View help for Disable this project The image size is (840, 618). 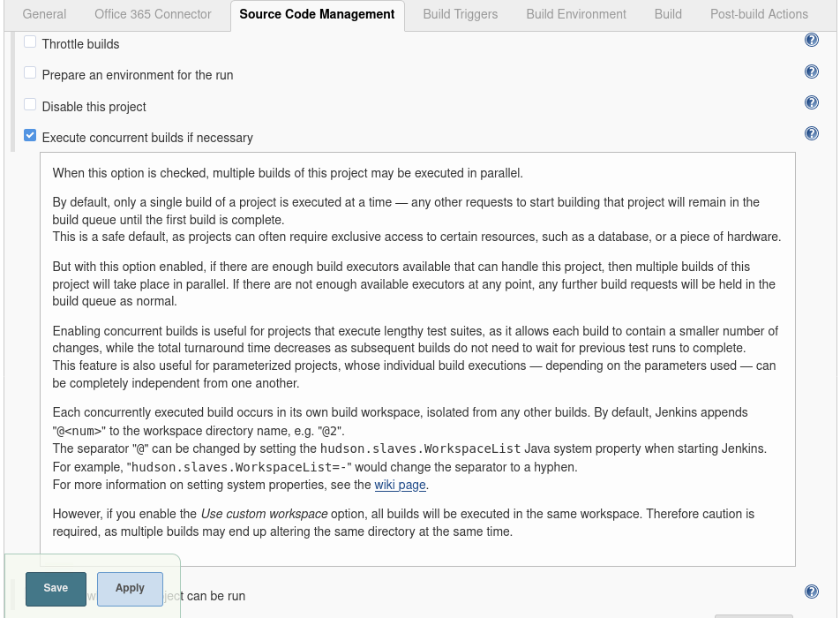click(811, 102)
